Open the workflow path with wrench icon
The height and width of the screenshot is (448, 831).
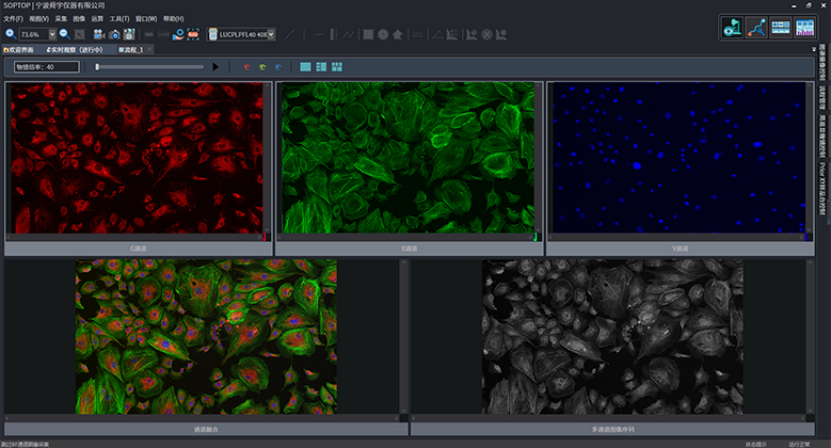(x=756, y=27)
